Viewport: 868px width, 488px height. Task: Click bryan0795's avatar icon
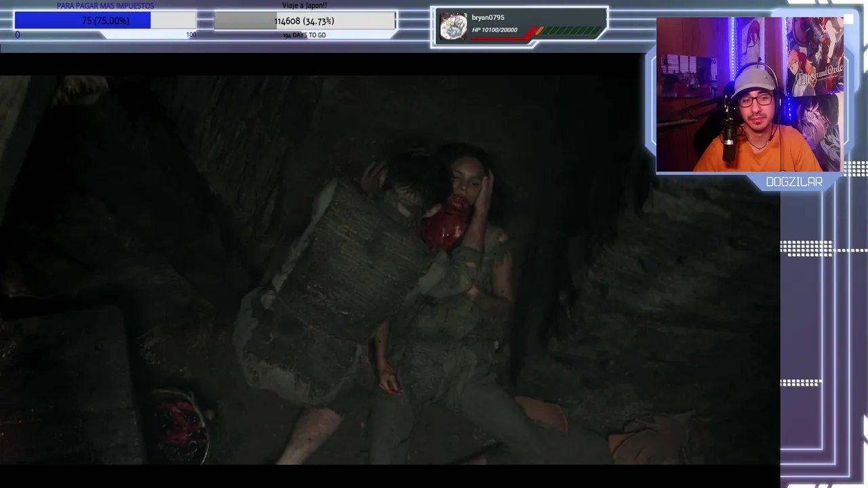[x=453, y=27]
